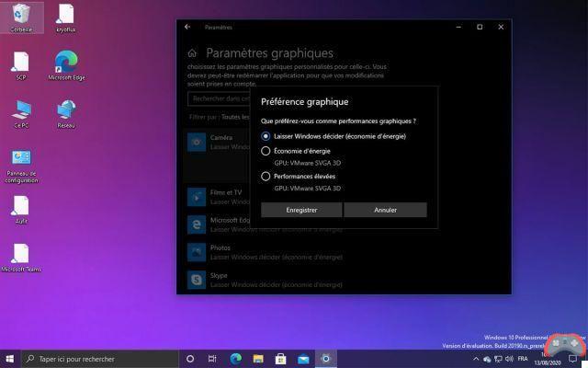This screenshot has height=368, width=588.
Task: Open the notification center icon
Action: [572, 359]
